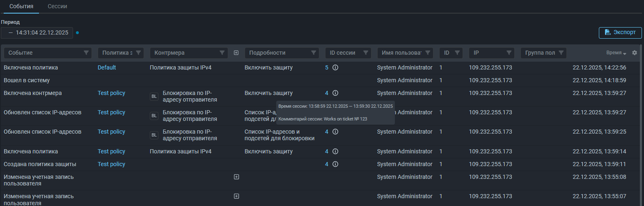The width and height of the screenshot is (644, 206).
Task: Click filter funnel in Контрмера column
Action: 222,53
